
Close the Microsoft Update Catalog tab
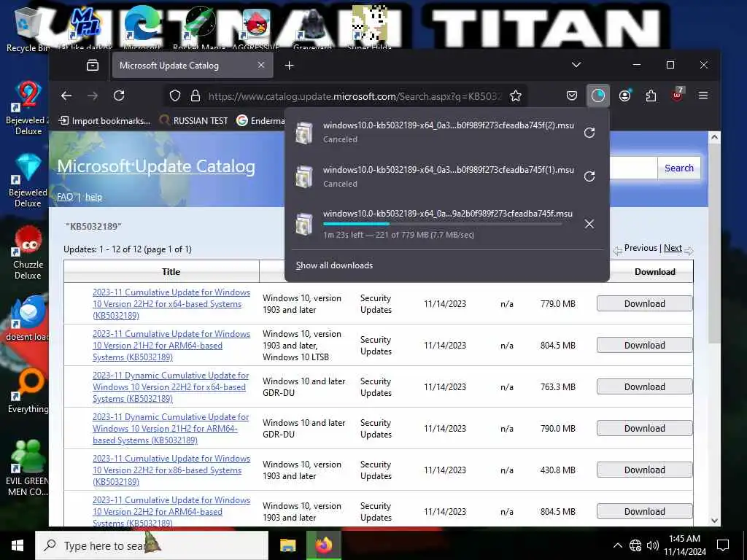(261, 65)
